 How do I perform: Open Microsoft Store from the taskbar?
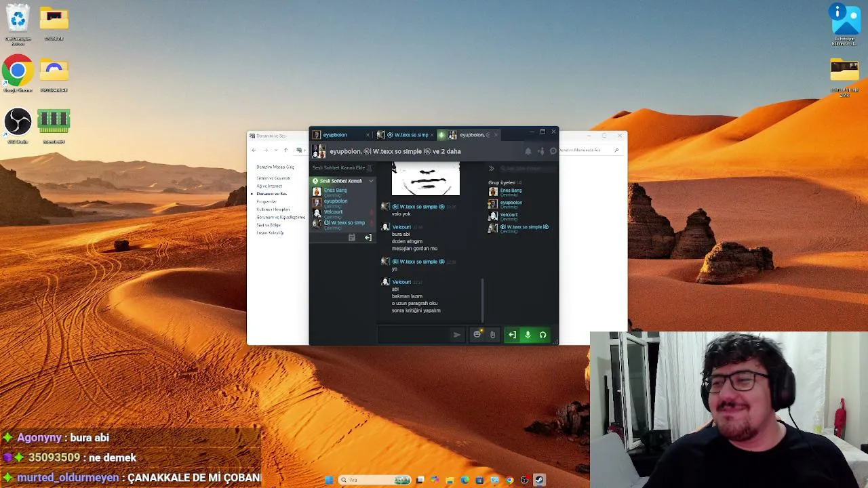pyautogui.click(x=479, y=480)
